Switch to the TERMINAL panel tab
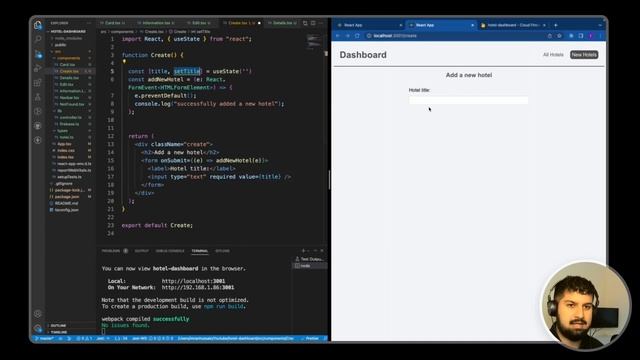This screenshot has width=640, height=360. [x=200, y=251]
